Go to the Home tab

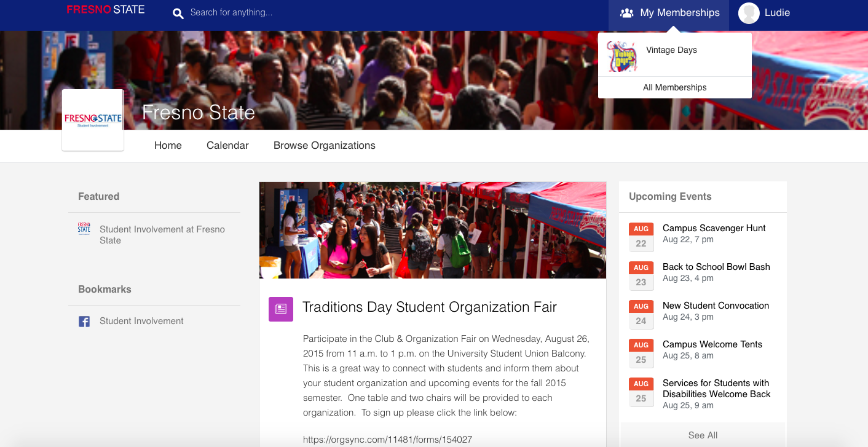coord(168,146)
